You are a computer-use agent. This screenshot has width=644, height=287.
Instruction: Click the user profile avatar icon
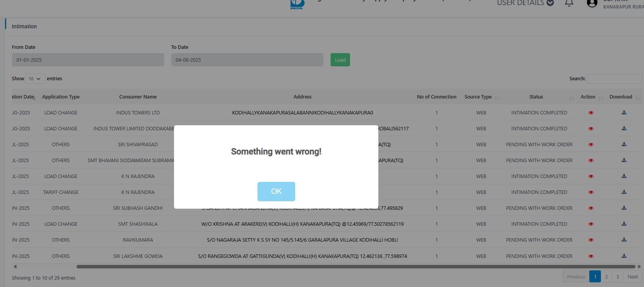(592, 3)
